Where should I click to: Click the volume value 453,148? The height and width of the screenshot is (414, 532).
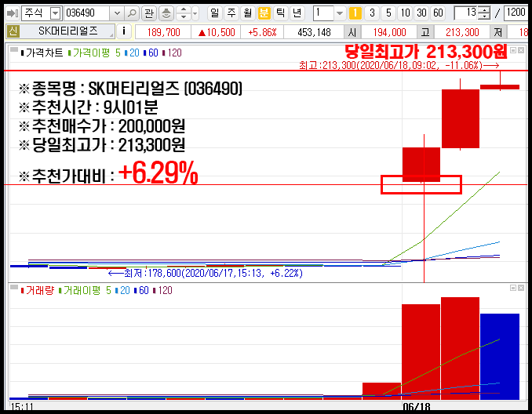pyautogui.click(x=314, y=32)
